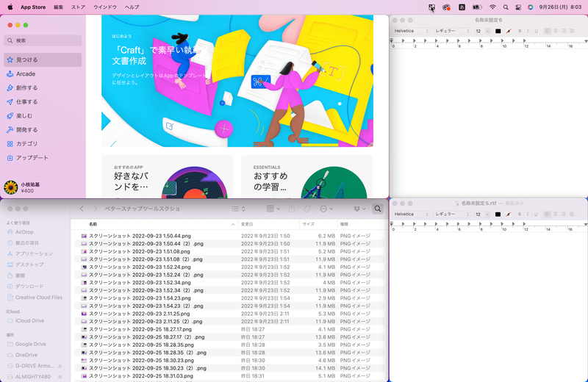The height and width of the screenshot is (382, 588).
Task: Go back in Finder window
Action: pos(82,209)
